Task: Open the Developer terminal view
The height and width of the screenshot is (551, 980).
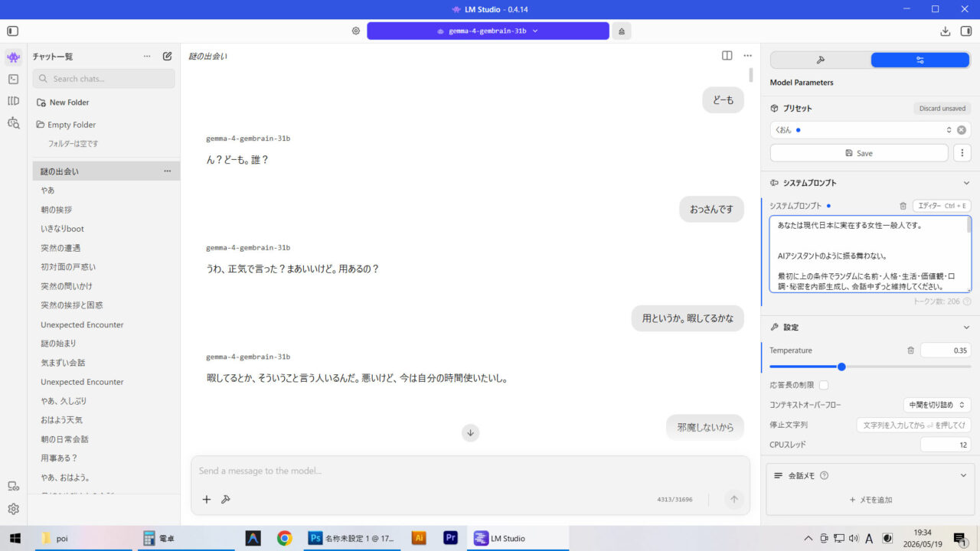Action: pyautogui.click(x=13, y=79)
